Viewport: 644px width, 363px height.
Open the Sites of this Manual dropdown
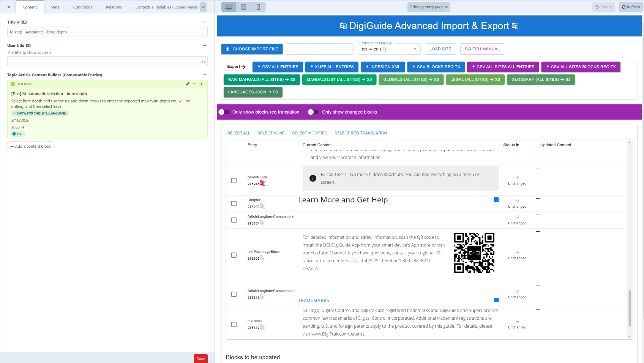tap(389, 49)
